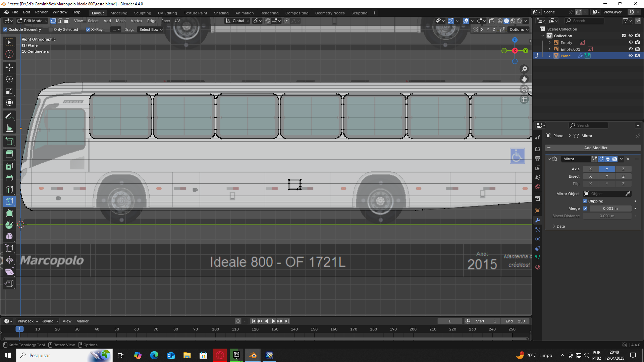Click the Merge distance value field
Viewport: 644px width, 362px height.
pos(610,208)
